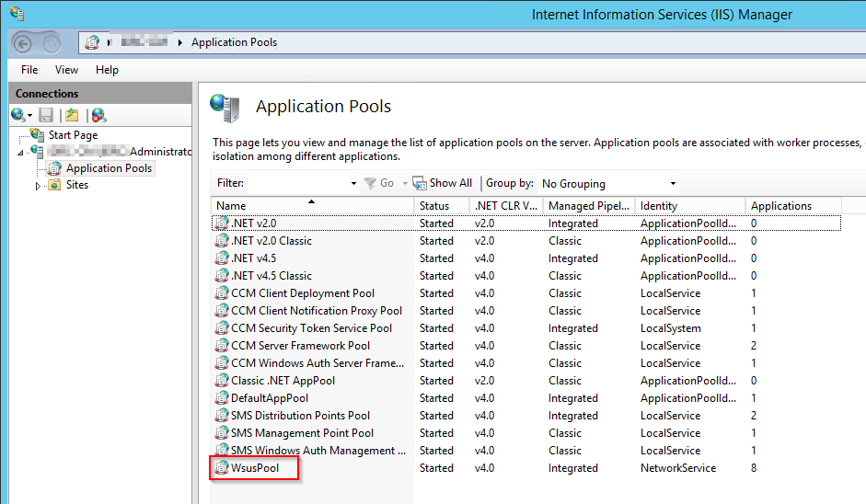
Task: Expand the Sites tree node
Action: [39, 185]
